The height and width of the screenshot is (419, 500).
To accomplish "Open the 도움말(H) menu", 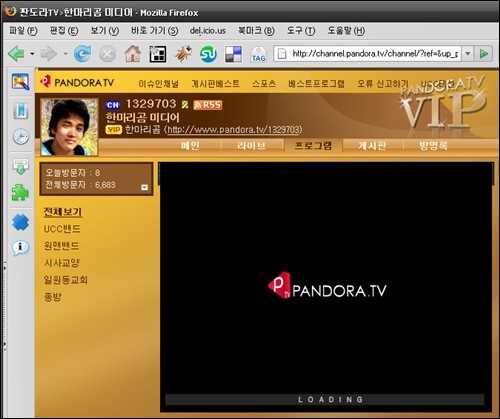I will click(346, 31).
